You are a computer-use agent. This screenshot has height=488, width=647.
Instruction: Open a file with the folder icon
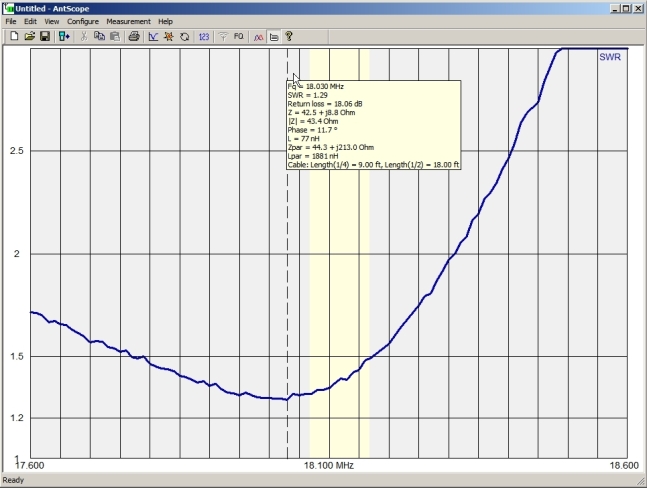pos(29,37)
